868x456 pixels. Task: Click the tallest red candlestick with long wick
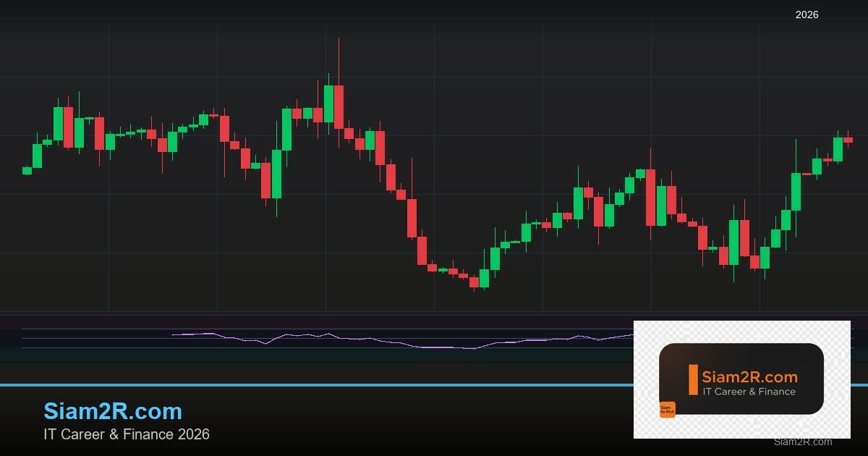[x=339, y=106]
